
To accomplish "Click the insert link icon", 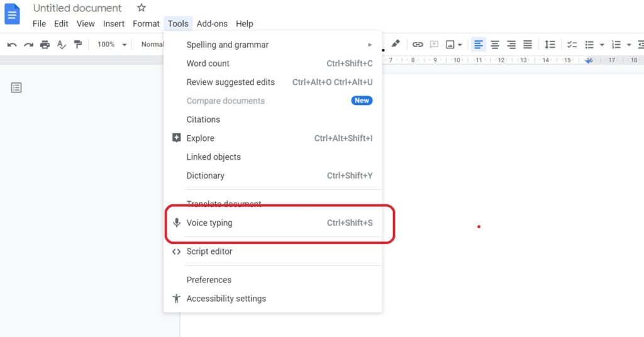I will 418,45.
